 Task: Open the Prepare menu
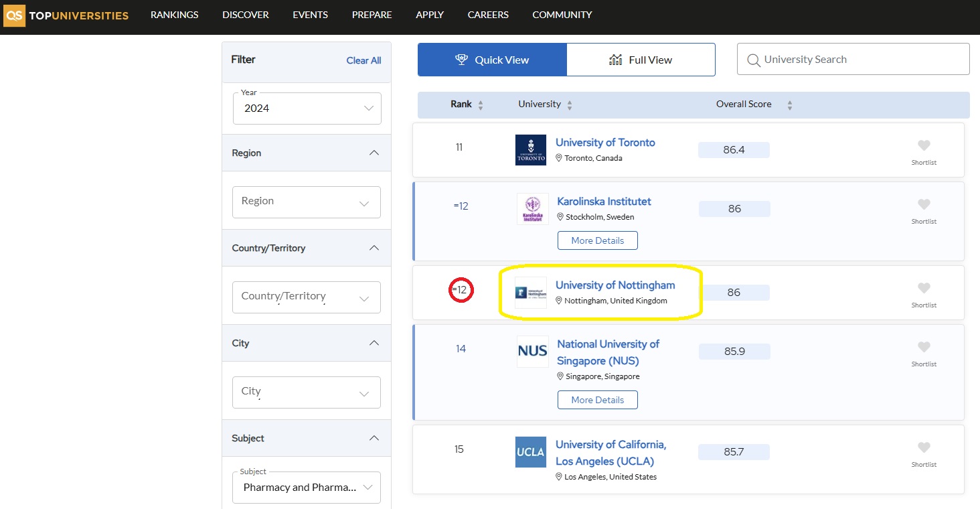click(372, 15)
